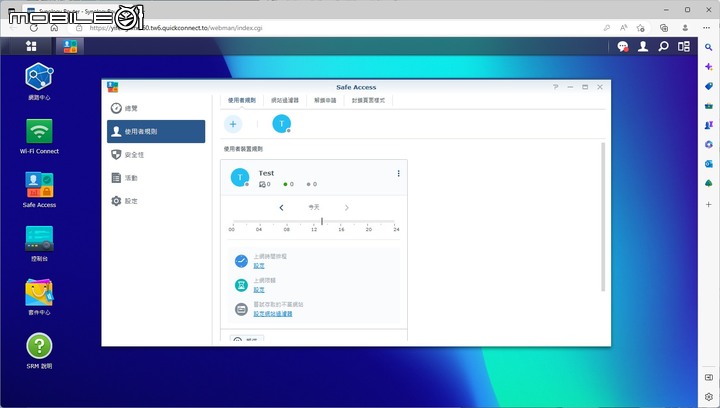Click the 上網時間排程 clock icon
Image resolution: width=720 pixels, height=408 pixels.
click(242, 261)
